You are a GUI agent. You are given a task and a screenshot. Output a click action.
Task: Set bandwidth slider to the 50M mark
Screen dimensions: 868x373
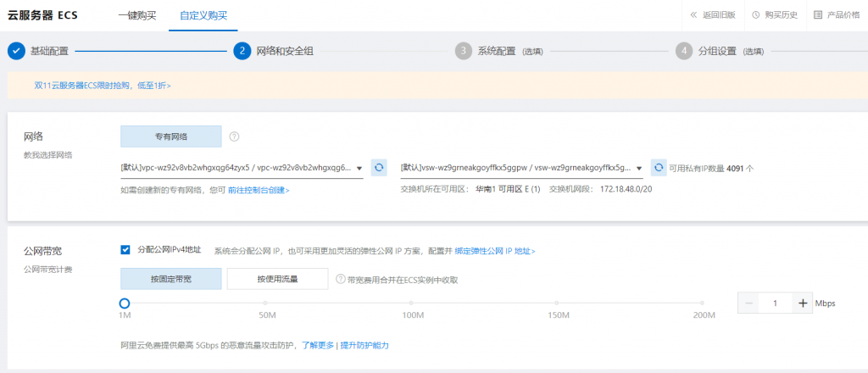pyautogui.click(x=265, y=303)
